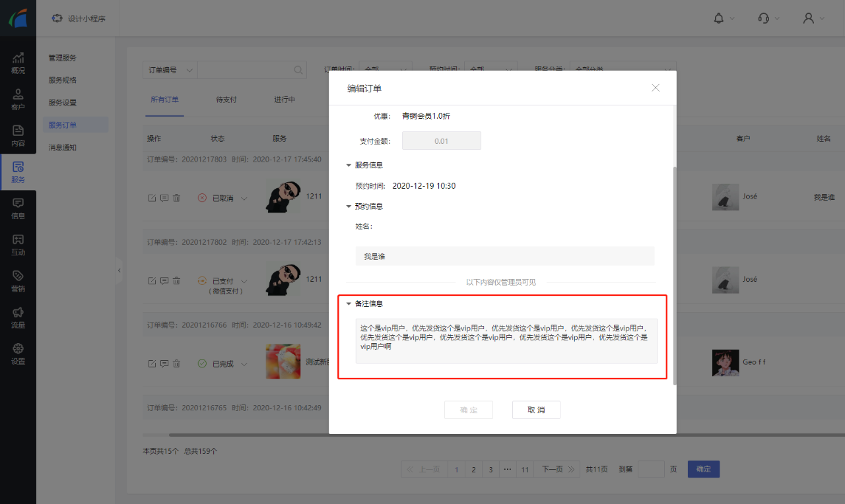The width and height of the screenshot is (845, 504).
Task: Open the 内容 sidebar section
Action: [x=18, y=135]
